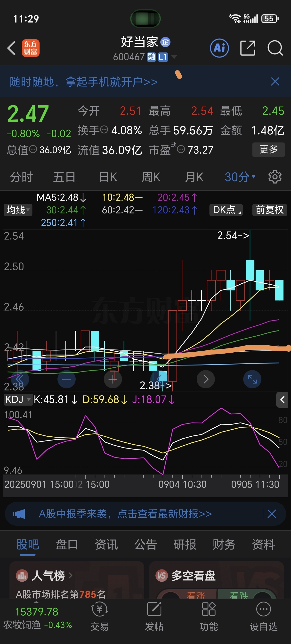This screenshot has height=644, width=291.
Task: Open chart settings gear icon
Action: (275, 177)
